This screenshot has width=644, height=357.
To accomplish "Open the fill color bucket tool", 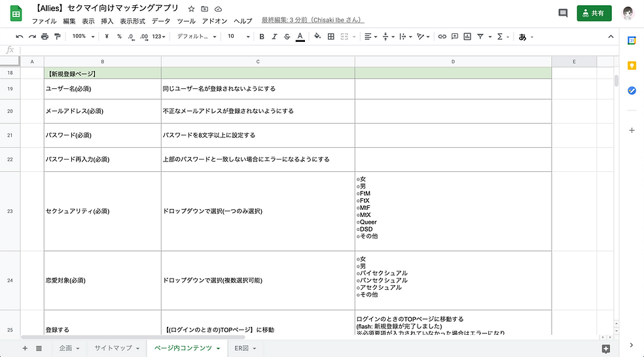I will pos(317,37).
